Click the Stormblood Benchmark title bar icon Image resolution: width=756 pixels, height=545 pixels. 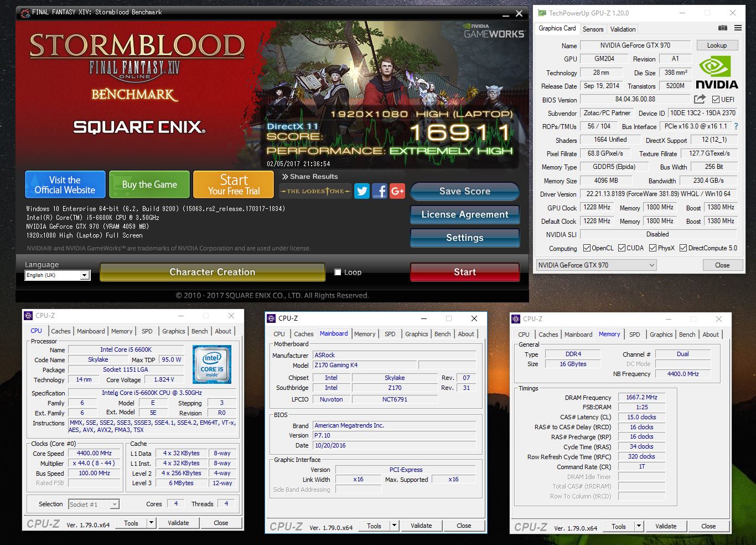coord(25,13)
